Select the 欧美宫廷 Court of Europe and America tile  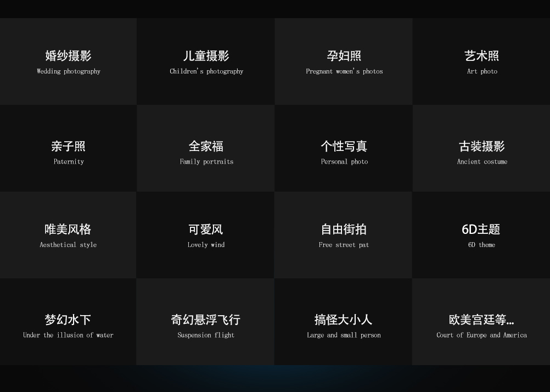481,322
